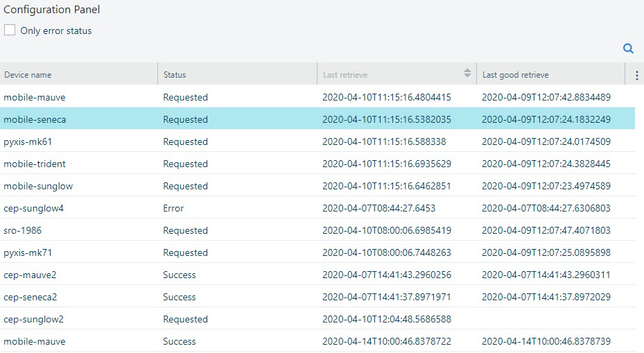Click the search magnifier icon

point(628,49)
